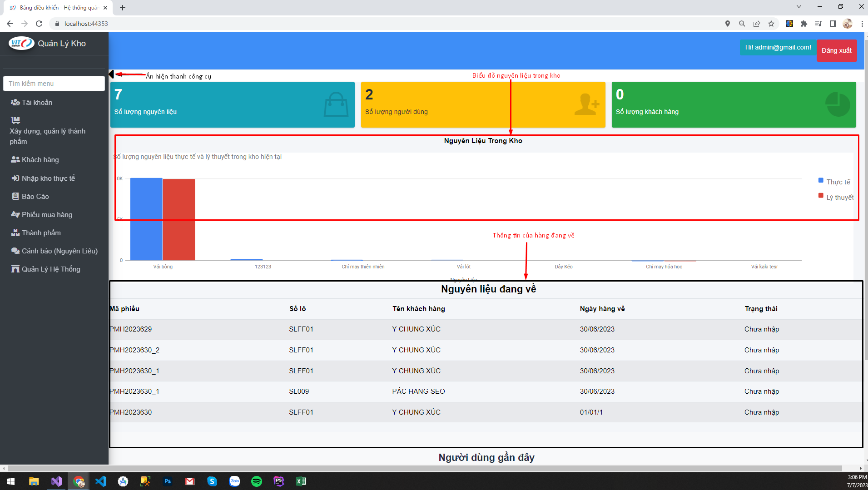Open Spotify from the taskbar
The height and width of the screenshot is (490, 868).
257,481
